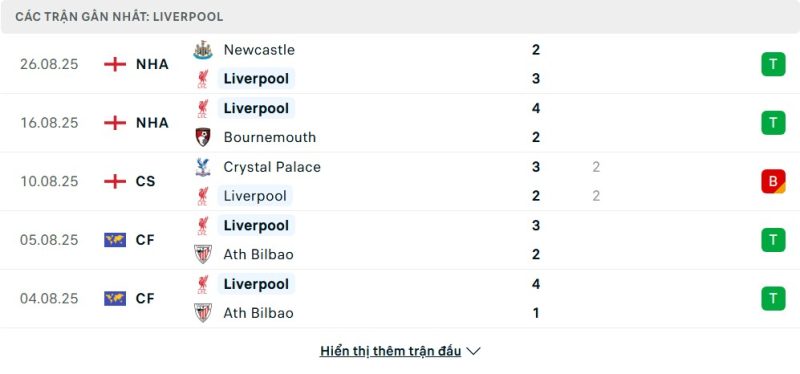Open the Bournemouth team name
The width and height of the screenshot is (800, 374).
tap(269, 137)
